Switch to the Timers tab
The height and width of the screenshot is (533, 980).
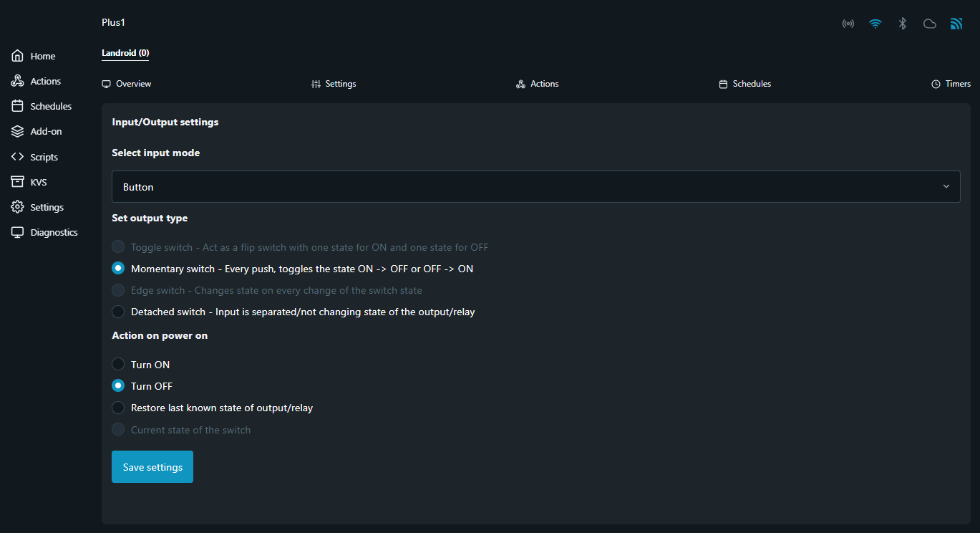pyautogui.click(x=951, y=84)
